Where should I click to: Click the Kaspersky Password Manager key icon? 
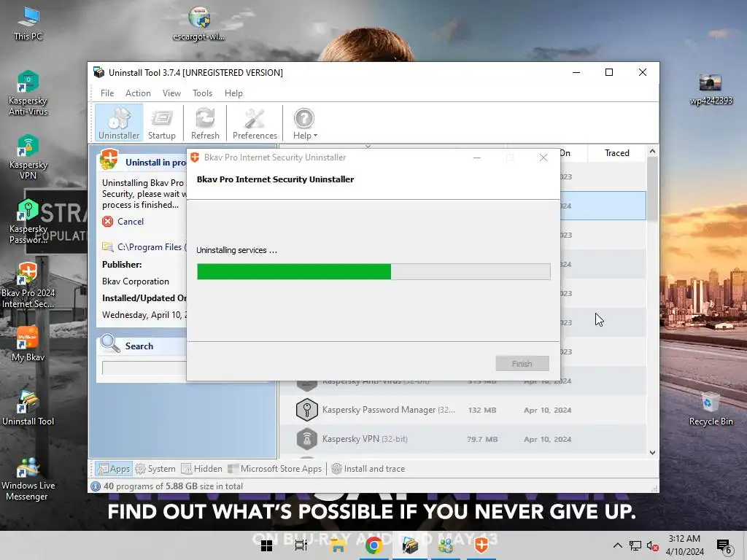tap(307, 410)
